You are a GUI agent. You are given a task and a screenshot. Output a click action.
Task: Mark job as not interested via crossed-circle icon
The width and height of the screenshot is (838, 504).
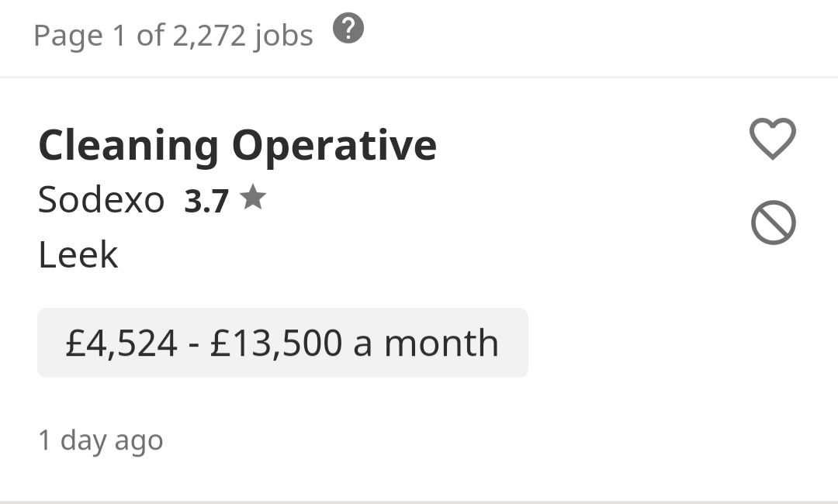(x=774, y=223)
